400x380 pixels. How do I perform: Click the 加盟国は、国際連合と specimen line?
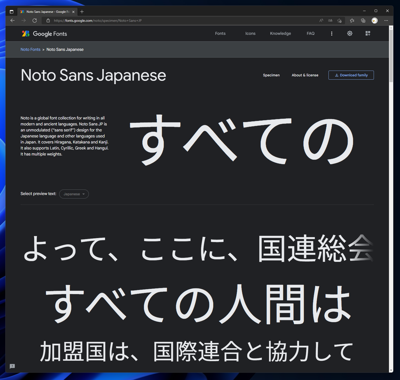196,352
